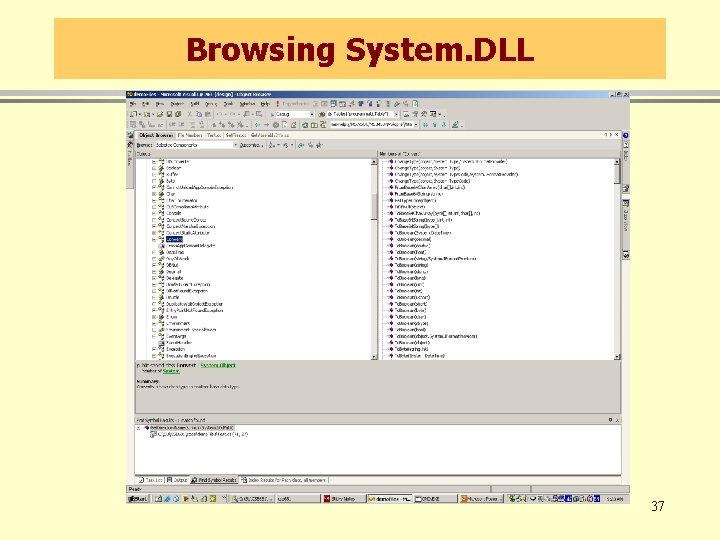Click the Open File toolbar icon

click(x=160, y=114)
